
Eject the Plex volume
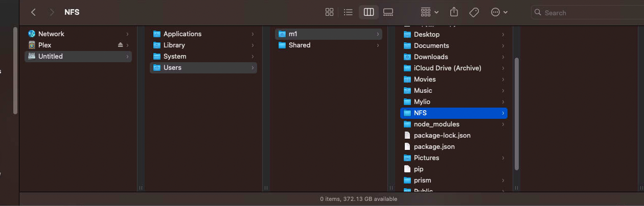point(120,45)
